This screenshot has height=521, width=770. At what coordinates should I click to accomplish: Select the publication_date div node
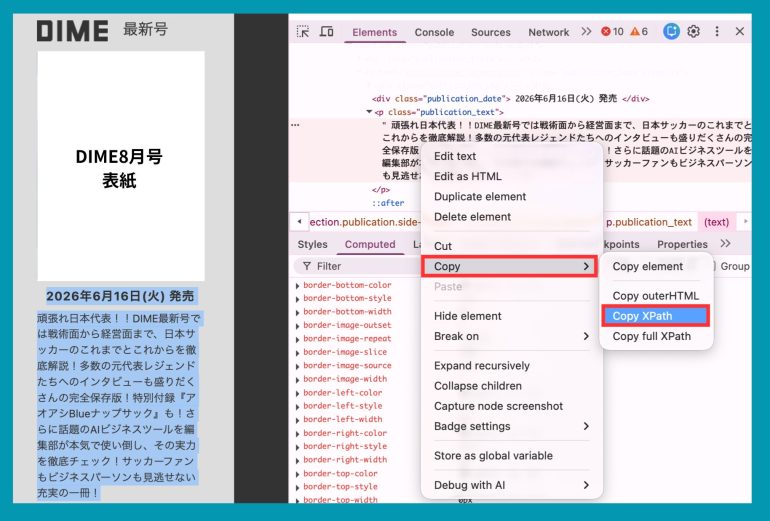tap(510, 99)
